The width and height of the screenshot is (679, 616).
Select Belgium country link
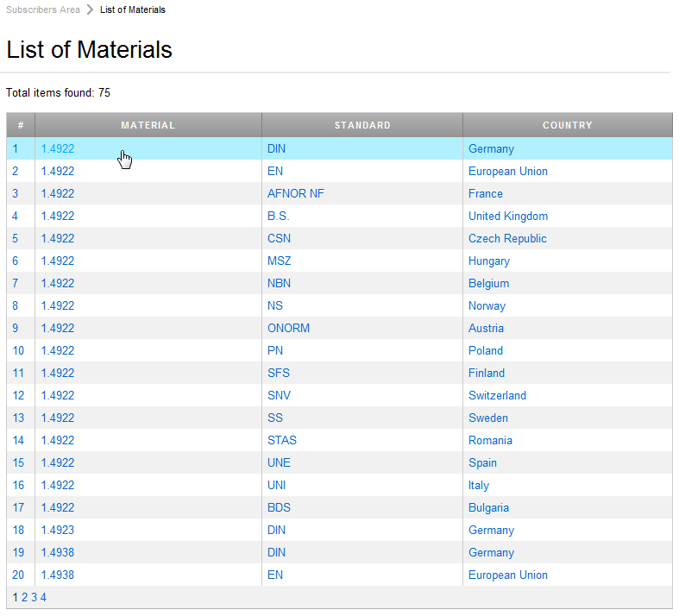pyautogui.click(x=488, y=283)
